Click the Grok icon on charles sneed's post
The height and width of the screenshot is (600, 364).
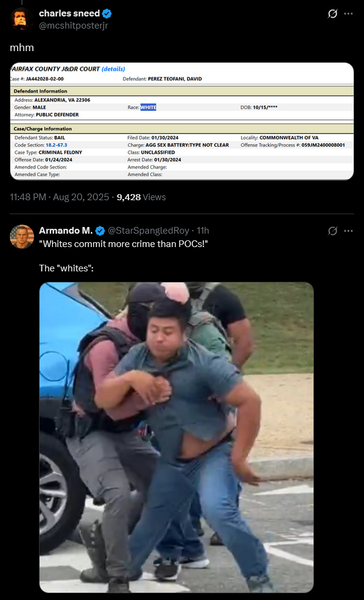point(332,14)
